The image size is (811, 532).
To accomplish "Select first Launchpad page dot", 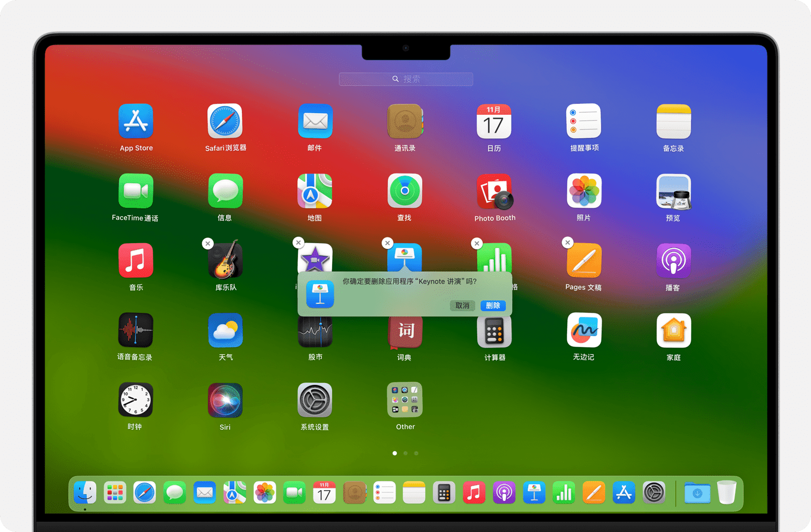I will tap(395, 453).
